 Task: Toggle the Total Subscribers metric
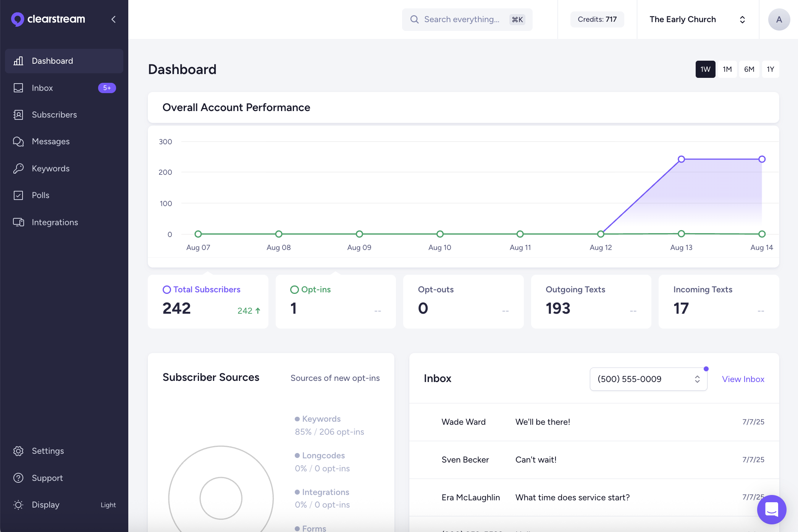pos(201,289)
